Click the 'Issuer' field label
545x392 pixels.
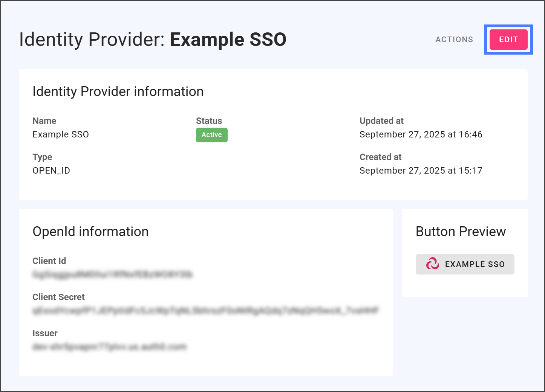[x=45, y=333]
